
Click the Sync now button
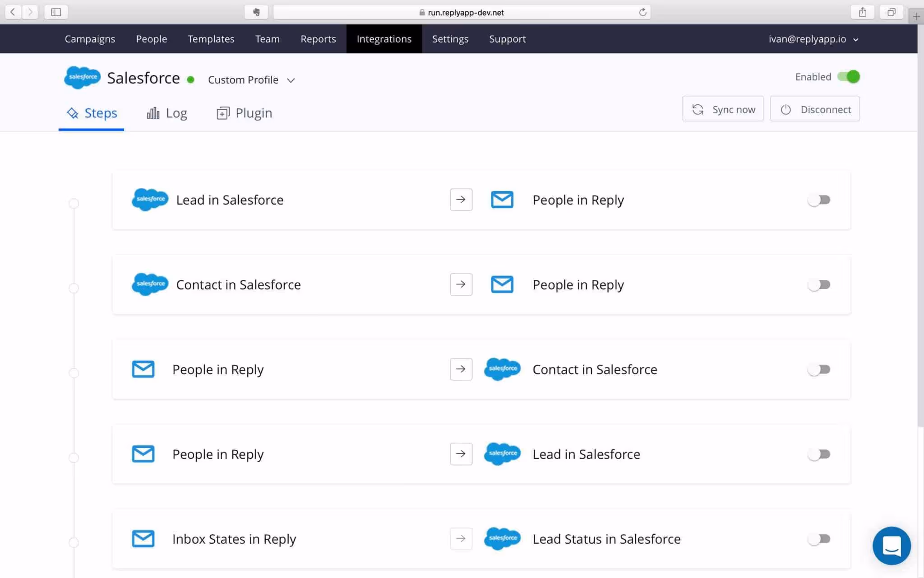(722, 109)
